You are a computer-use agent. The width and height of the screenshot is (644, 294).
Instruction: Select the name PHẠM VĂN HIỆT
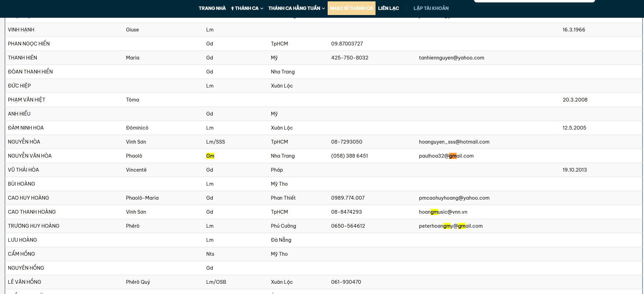click(x=27, y=100)
